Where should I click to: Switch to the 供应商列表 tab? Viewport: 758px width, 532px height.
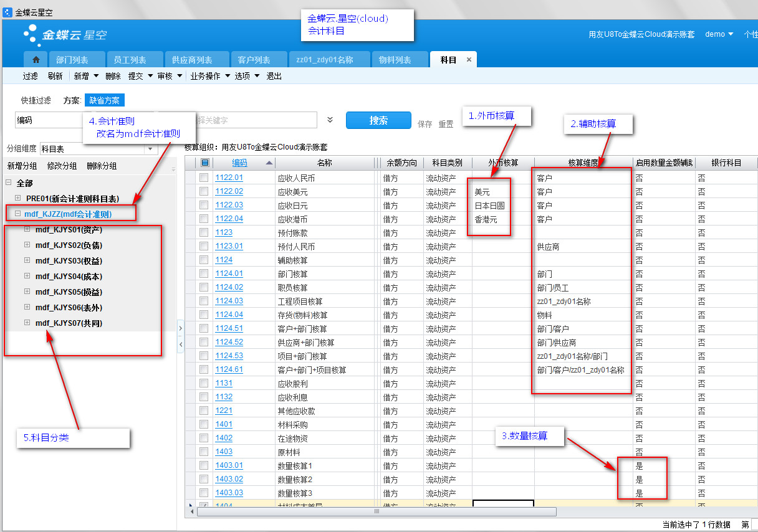tap(192, 60)
